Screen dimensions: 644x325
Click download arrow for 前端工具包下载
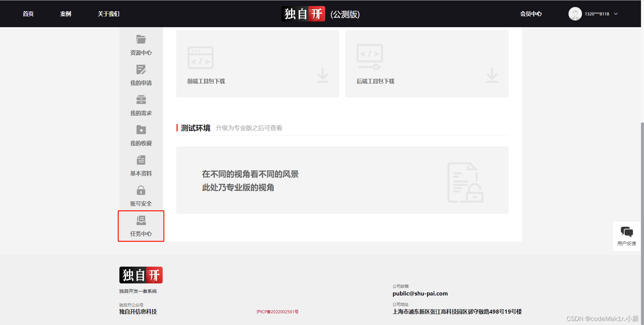tap(323, 75)
